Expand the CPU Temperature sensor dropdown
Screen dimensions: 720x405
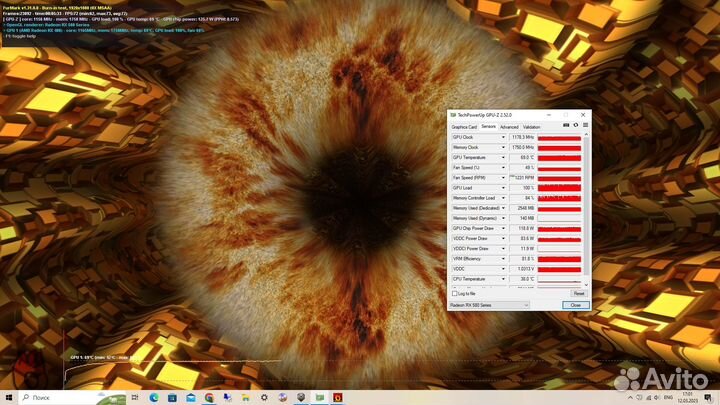(x=503, y=279)
